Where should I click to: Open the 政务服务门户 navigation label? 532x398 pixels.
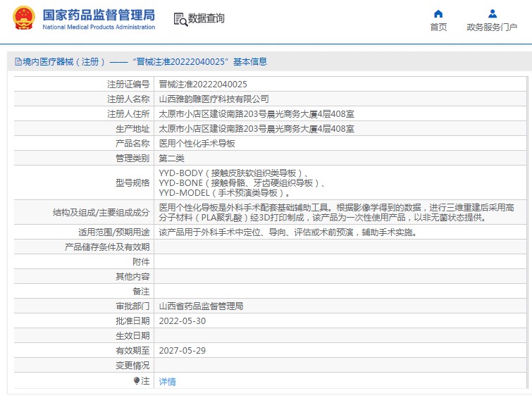pos(492,27)
